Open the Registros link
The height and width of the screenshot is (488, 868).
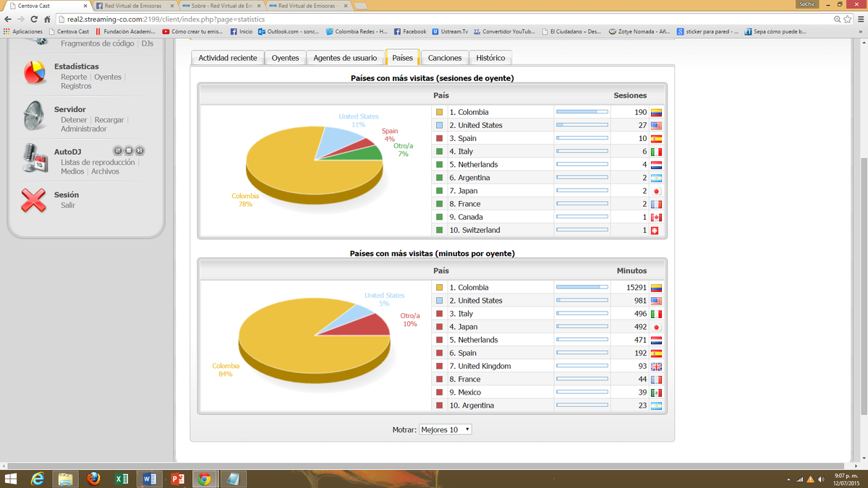pos(76,86)
